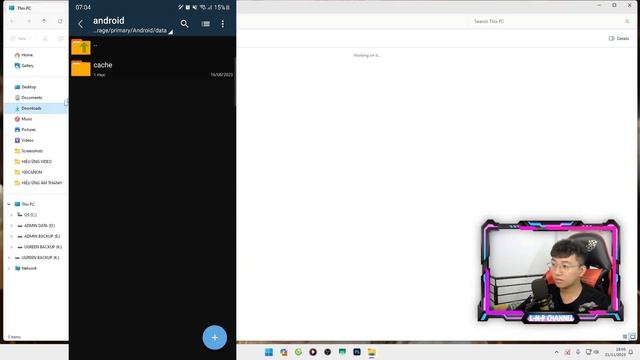Expand the Network tree node
Viewport: 640px width, 360px height.
pos(9,268)
